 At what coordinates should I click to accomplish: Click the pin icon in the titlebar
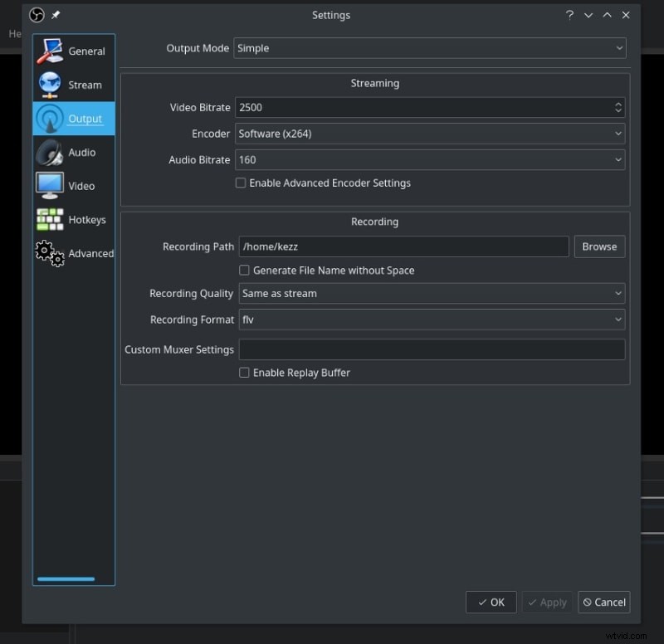tap(56, 14)
